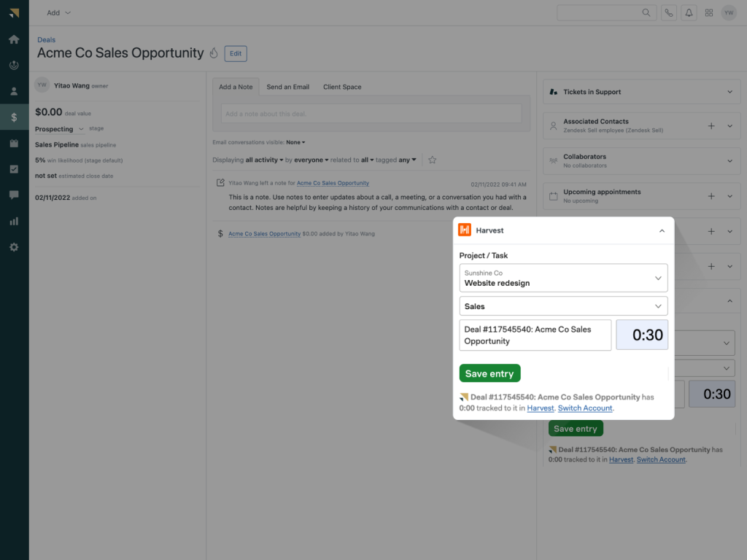
Task: Open the apps grid icon
Action: [x=709, y=12]
